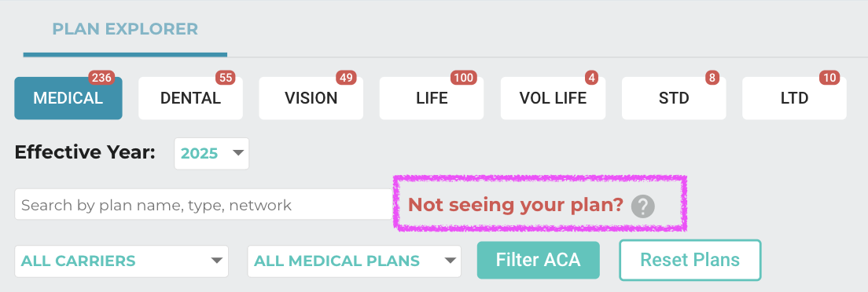The height and width of the screenshot is (292, 868).
Task: Click the 49 badge on Vision
Action: coord(347,78)
